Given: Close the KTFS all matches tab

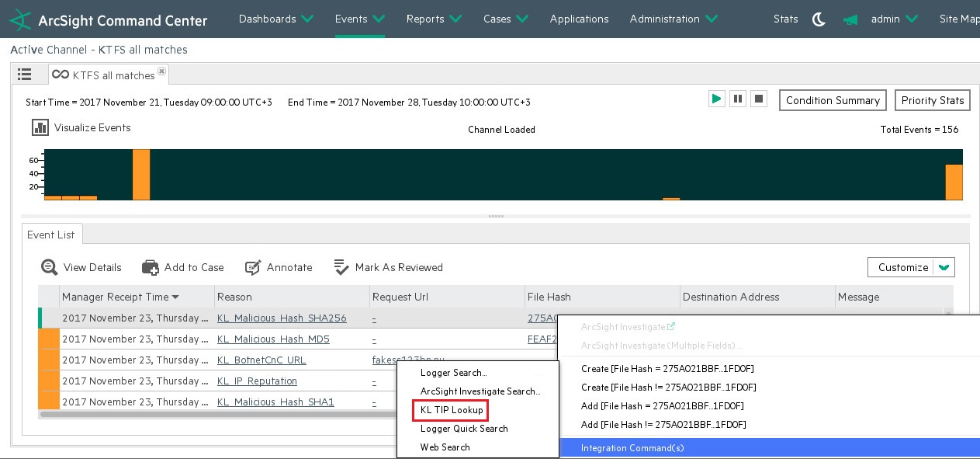Looking at the screenshot, I should 161,71.
